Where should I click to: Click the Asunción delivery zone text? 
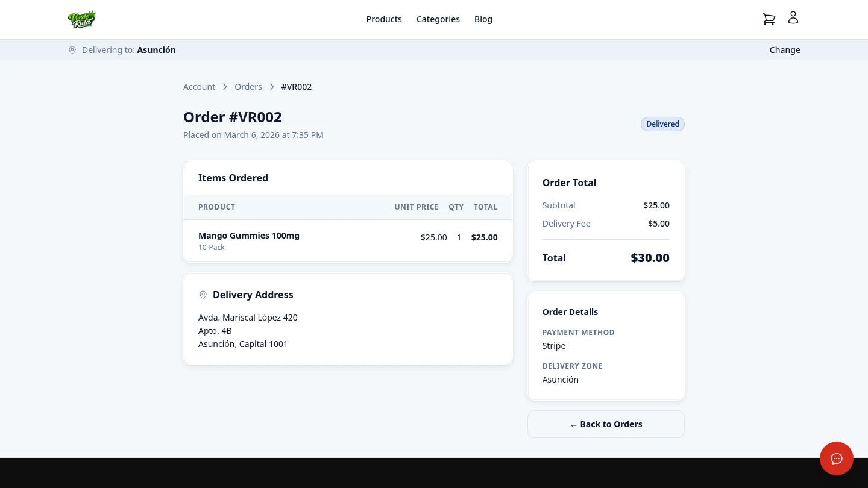[x=560, y=379]
